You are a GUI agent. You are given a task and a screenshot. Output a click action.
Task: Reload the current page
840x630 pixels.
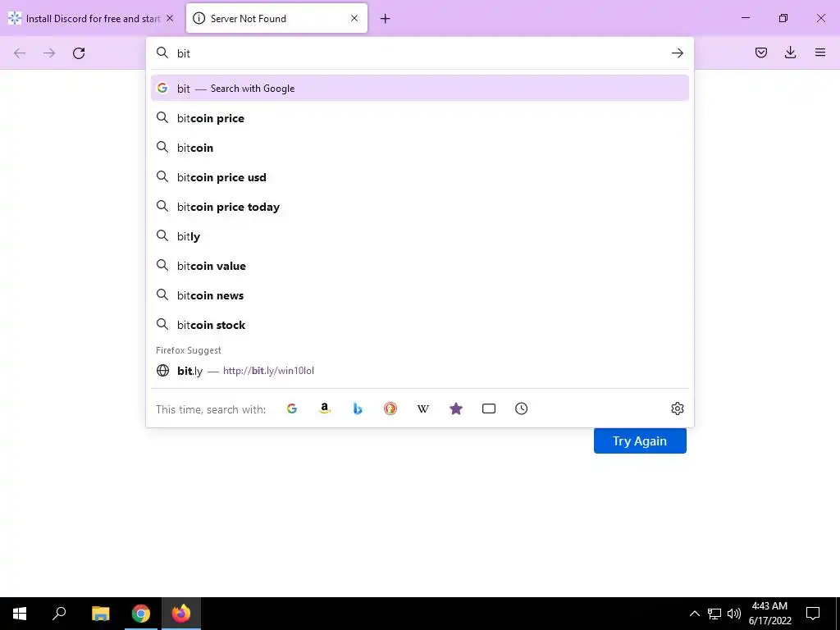click(x=79, y=53)
